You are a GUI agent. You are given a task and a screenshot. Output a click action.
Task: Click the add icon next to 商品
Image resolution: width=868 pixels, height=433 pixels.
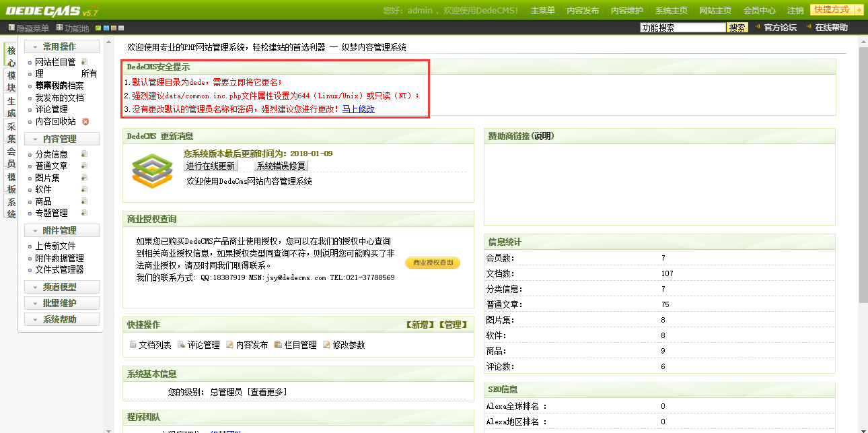click(84, 201)
